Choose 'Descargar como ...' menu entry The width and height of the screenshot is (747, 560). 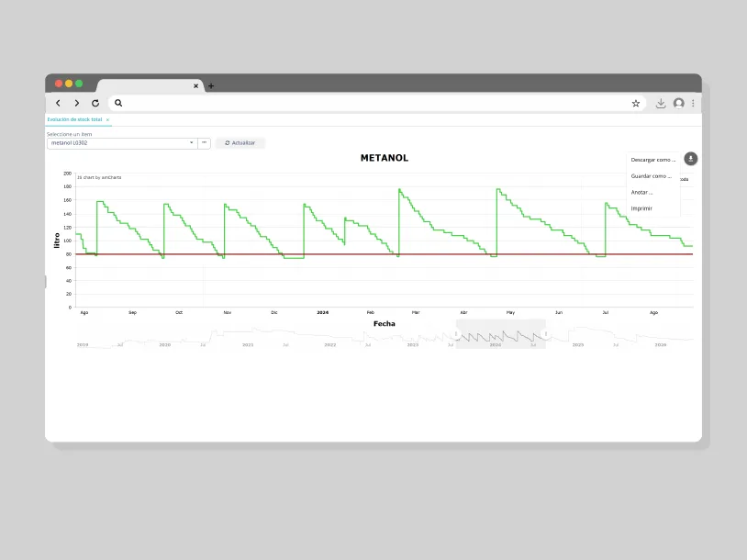653,160
